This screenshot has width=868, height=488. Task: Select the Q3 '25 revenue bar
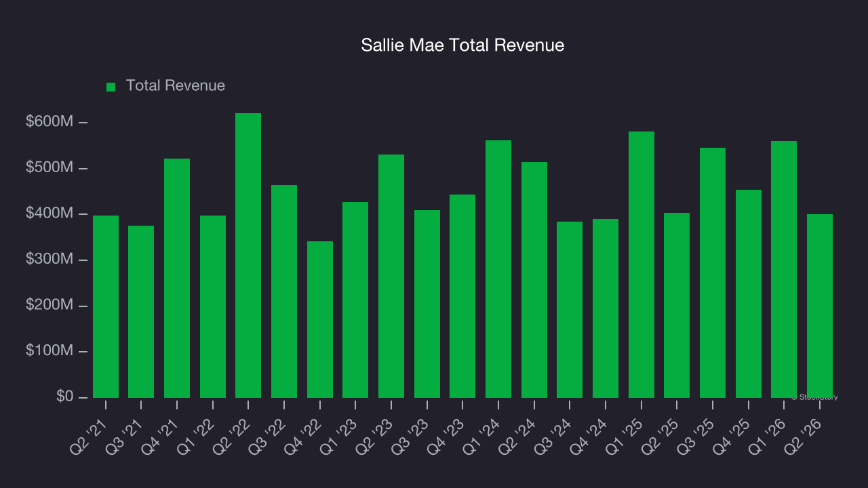tap(713, 272)
